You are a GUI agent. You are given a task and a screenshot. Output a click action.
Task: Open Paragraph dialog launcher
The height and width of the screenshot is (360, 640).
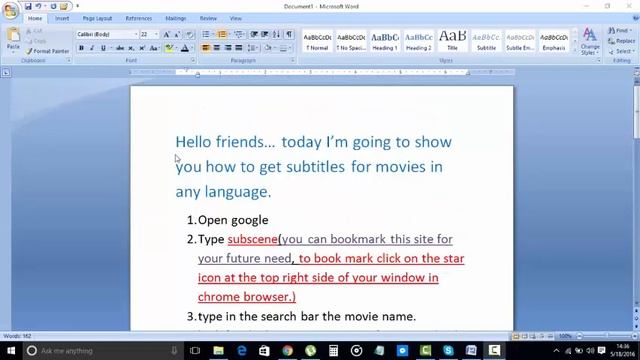[293, 60]
